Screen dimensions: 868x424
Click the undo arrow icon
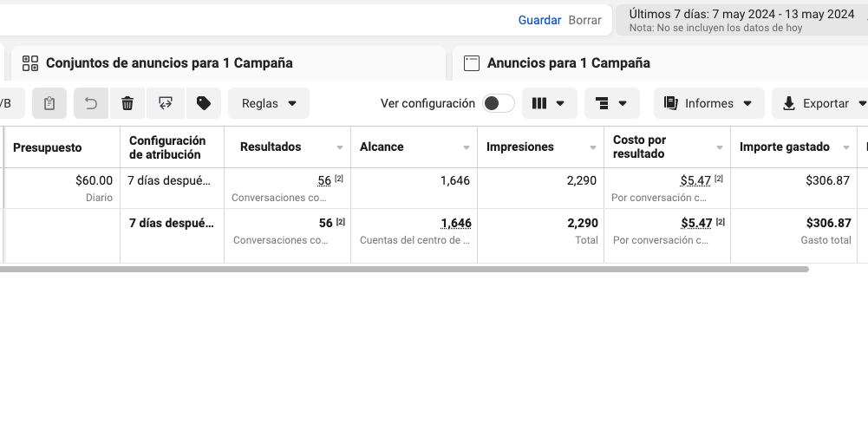click(x=91, y=103)
